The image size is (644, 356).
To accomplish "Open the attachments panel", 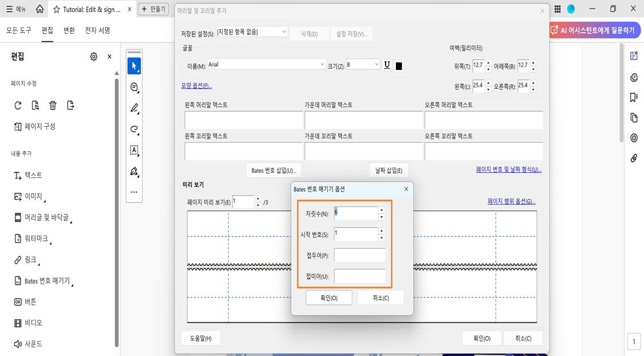I will pos(633,159).
